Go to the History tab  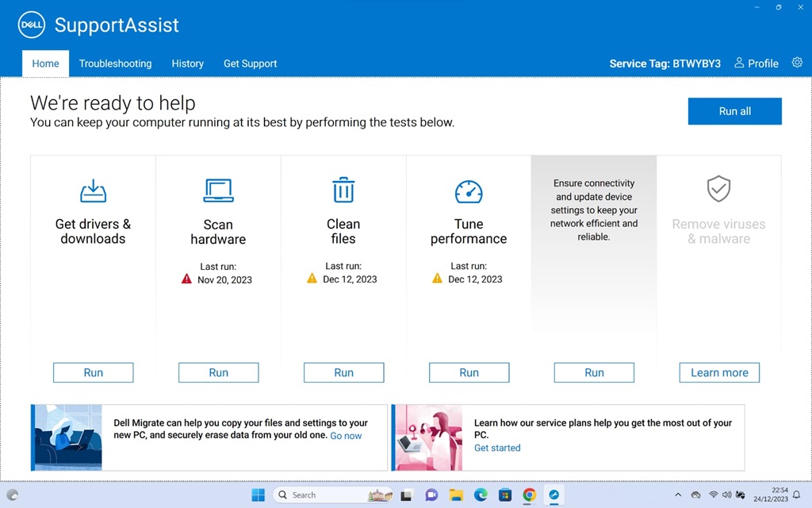coord(187,63)
